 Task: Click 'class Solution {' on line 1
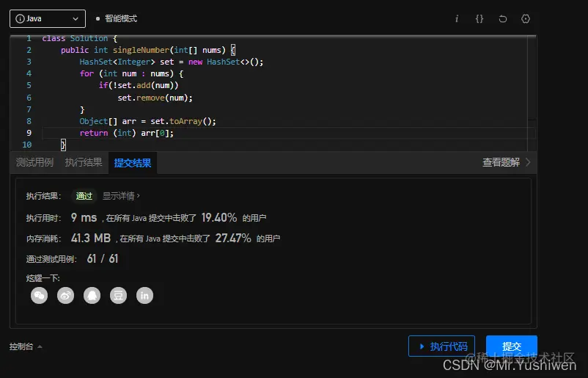79,39
